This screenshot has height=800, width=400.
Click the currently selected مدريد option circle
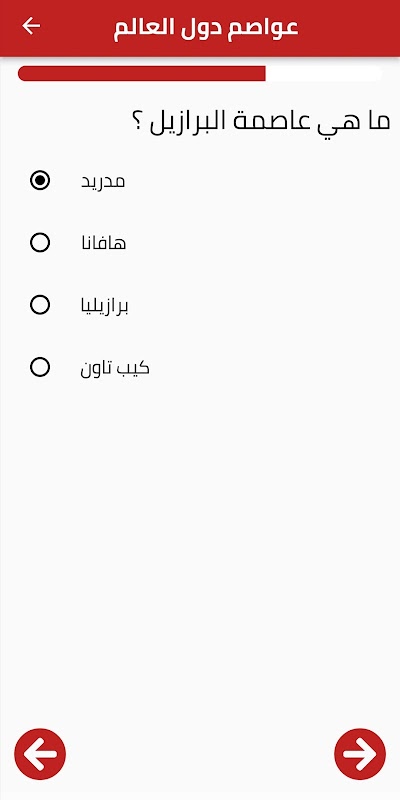click(40, 181)
